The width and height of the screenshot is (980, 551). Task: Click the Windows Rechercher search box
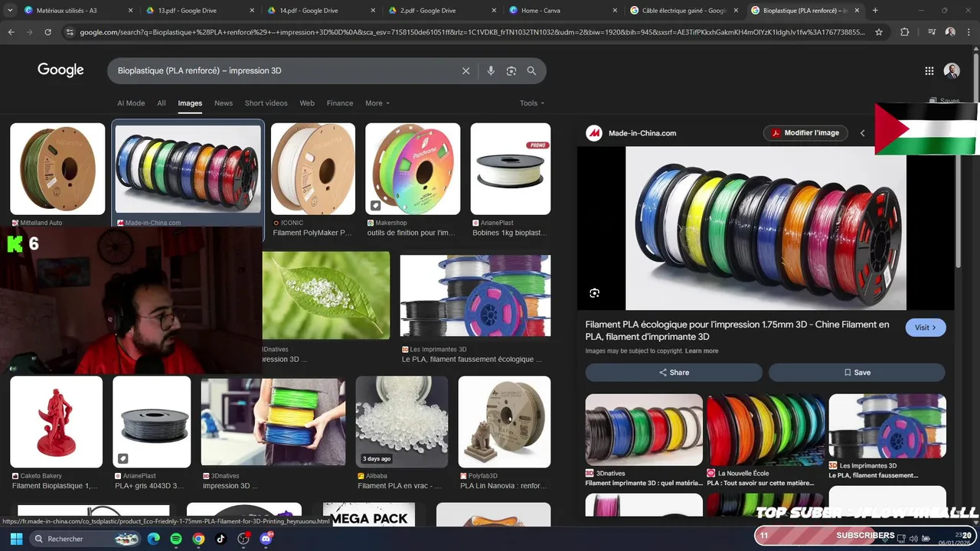point(84,539)
